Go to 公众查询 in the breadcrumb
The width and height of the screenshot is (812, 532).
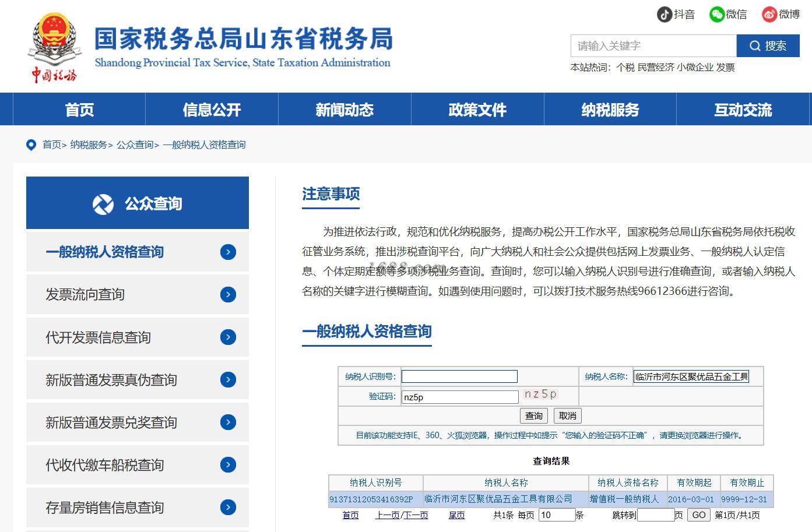pos(135,145)
